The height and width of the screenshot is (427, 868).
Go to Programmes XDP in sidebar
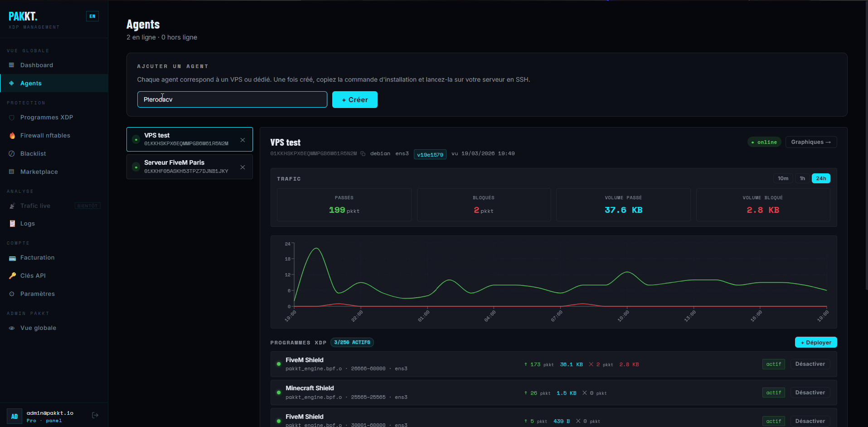click(x=46, y=118)
